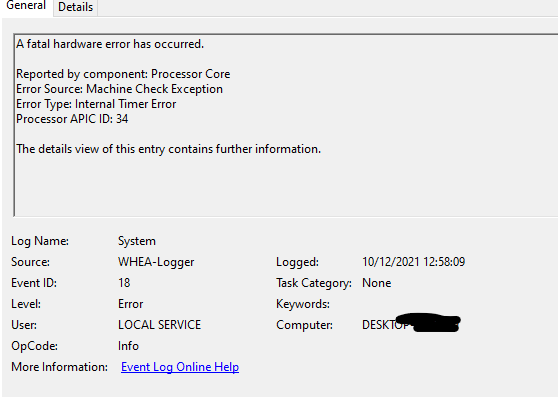The width and height of the screenshot is (558, 397).
Task: Click the 'Error Type: Internal Timer Error' line
Action: click(96, 104)
